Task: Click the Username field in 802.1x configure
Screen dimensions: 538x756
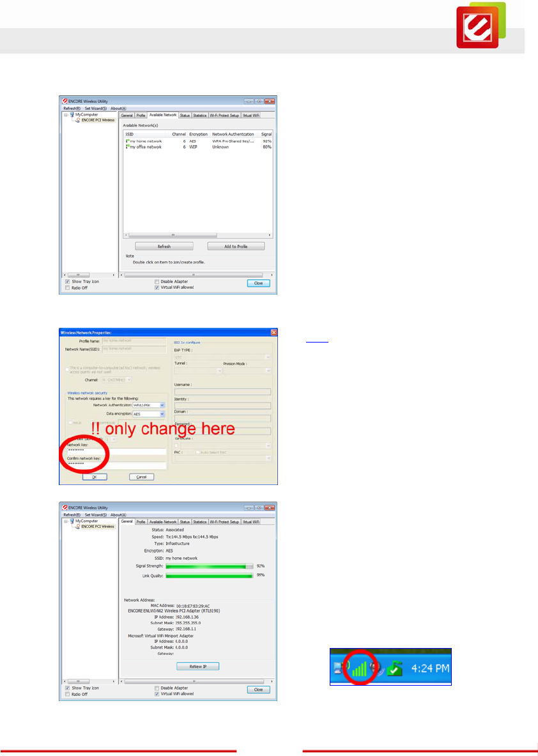Action: [x=222, y=392]
